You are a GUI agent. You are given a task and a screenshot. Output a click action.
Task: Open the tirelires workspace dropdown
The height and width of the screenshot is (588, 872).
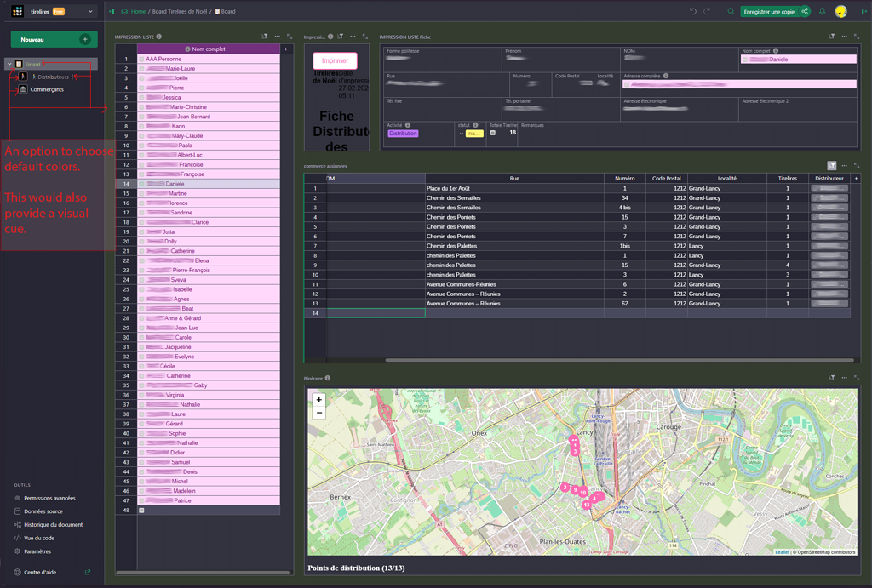pyautogui.click(x=90, y=12)
